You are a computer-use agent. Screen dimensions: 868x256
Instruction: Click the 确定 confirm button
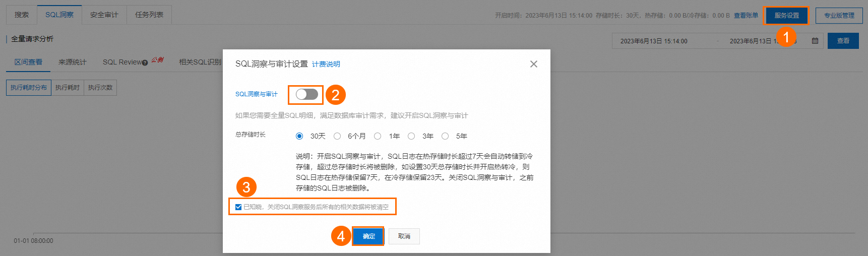[368, 236]
